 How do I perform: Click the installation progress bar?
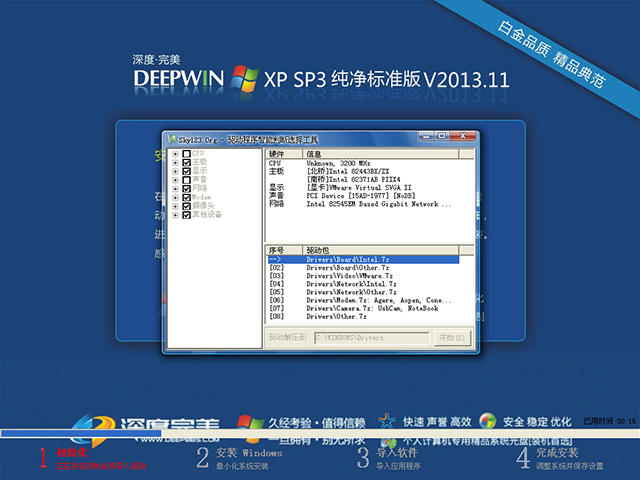pos(320,433)
